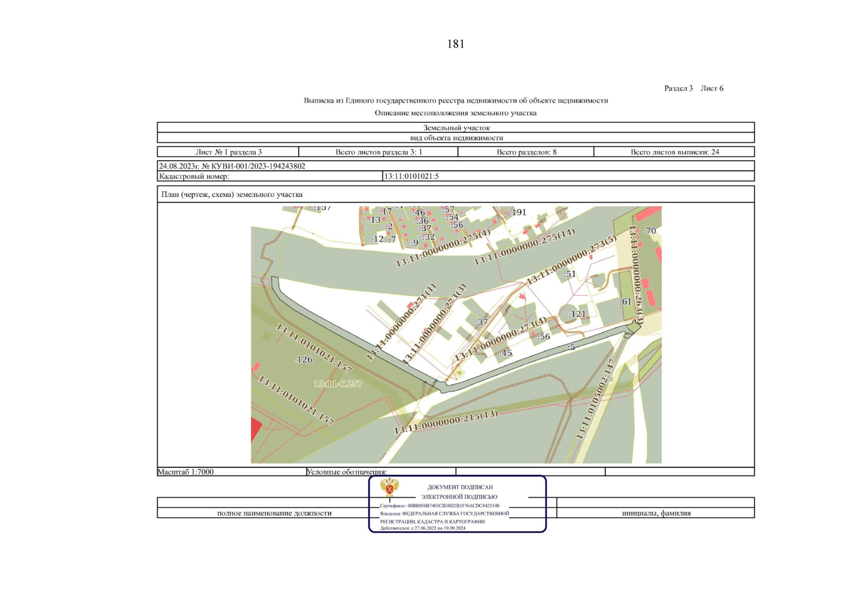Click the yellow 13:11-6.257 map label

(x=338, y=384)
